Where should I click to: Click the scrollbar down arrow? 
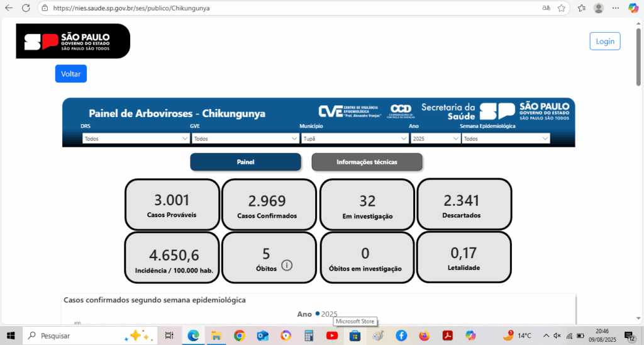coord(638,319)
